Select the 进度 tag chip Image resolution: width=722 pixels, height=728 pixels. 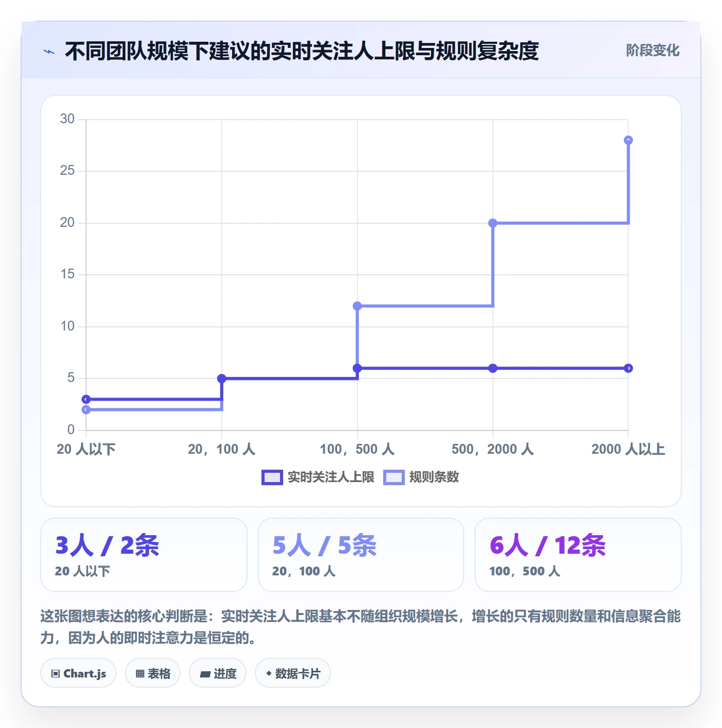pyautogui.click(x=218, y=673)
